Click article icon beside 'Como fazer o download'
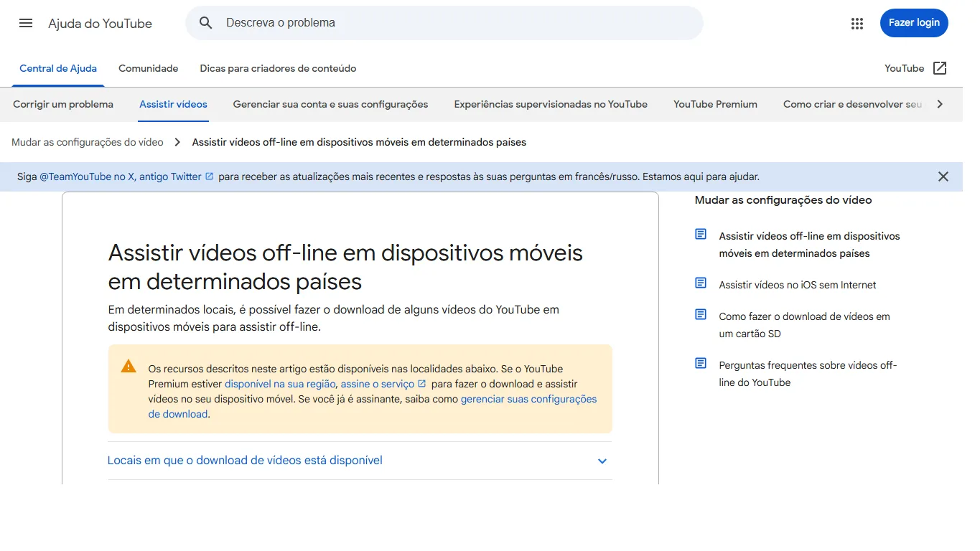Screen dimensions: 980x551 (701, 315)
